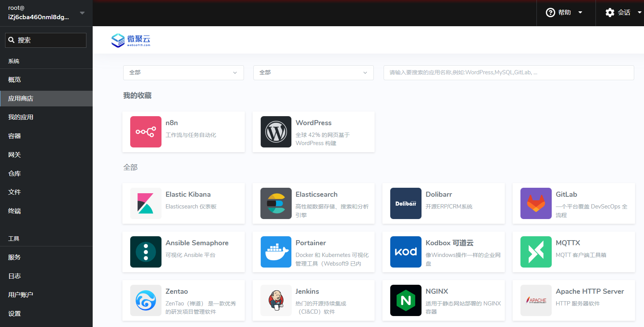Go to 容器 in the sidebar
The width and height of the screenshot is (644, 327).
tap(14, 136)
